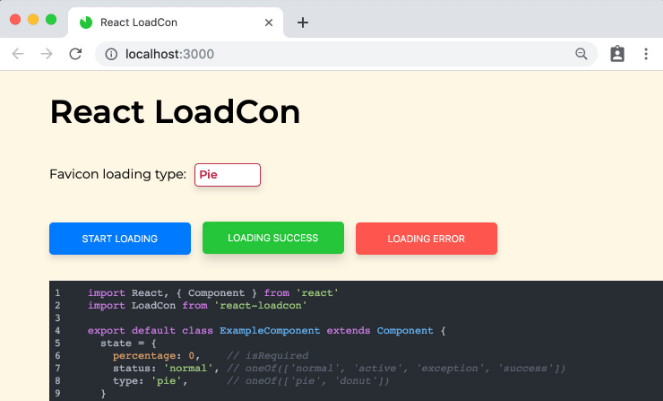Close the React LoadCon tab
The width and height of the screenshot is (663, 401).
tap(268, 22)
